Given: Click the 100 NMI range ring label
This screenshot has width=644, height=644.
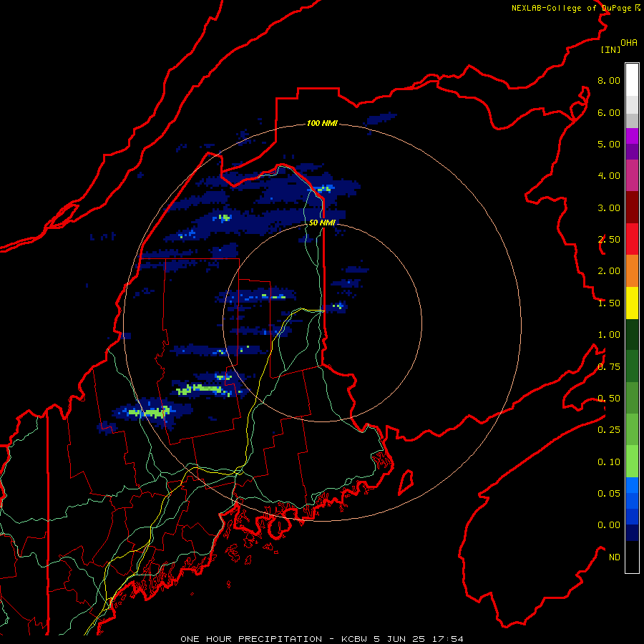Looking at the screenshot, I should [322, 123].
